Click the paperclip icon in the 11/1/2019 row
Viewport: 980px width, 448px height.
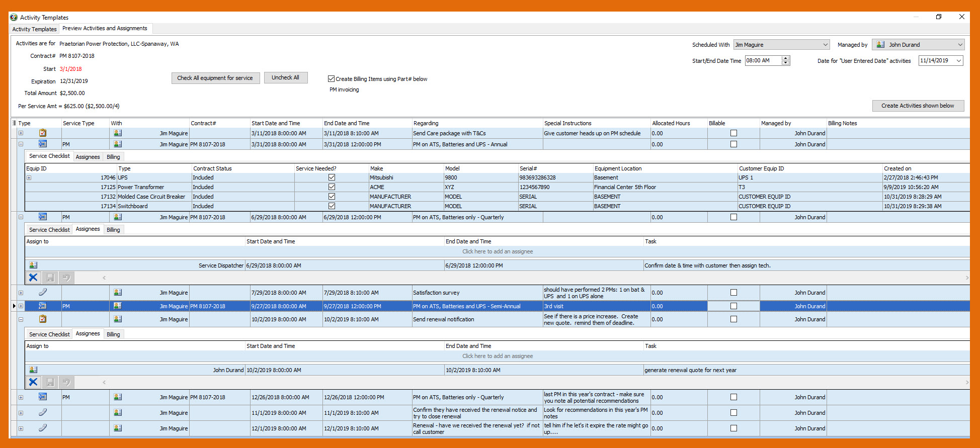click(x=43, y=412)
